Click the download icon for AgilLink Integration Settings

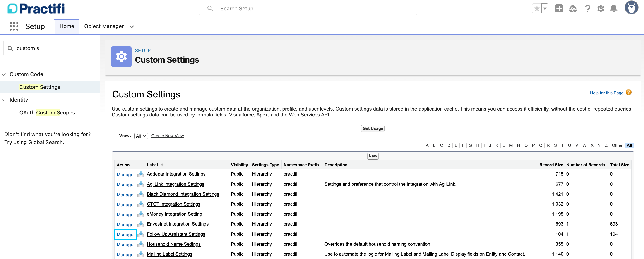(x=141, y=184)
